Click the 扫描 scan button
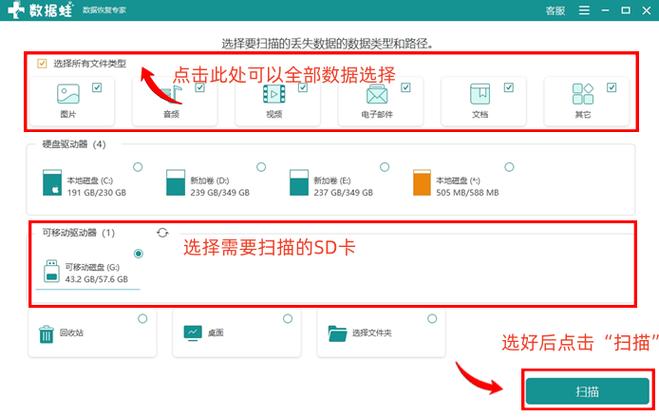 (x=588, y=391)
